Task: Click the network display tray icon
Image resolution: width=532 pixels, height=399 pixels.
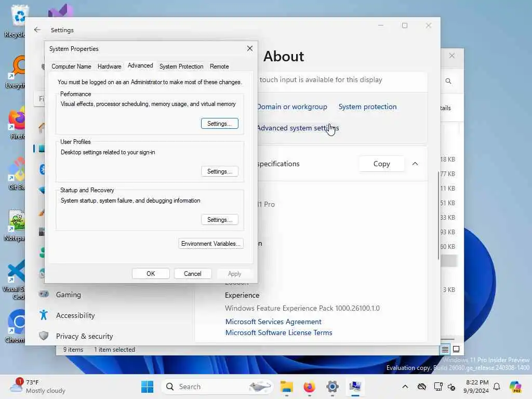Action: [x=438, y=387]
